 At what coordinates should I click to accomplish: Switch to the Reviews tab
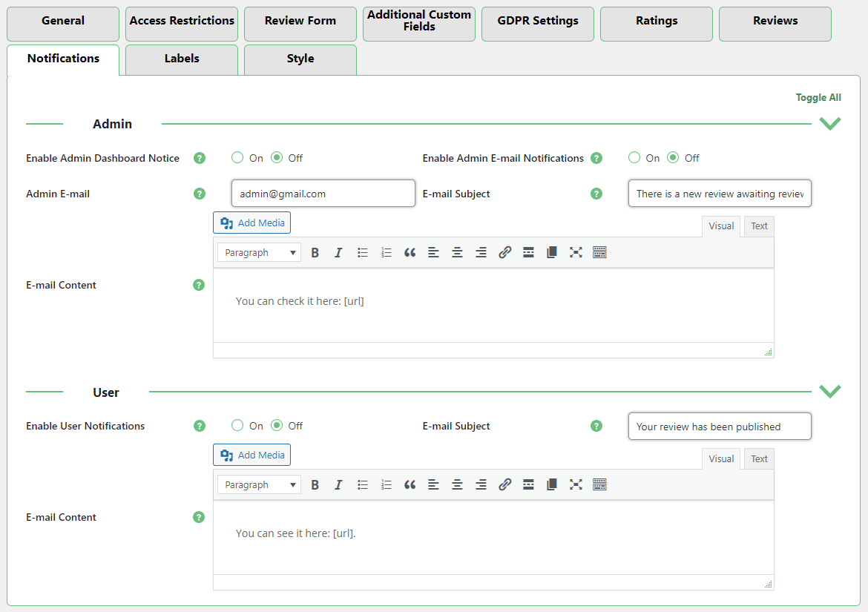[x=775, y=24]
